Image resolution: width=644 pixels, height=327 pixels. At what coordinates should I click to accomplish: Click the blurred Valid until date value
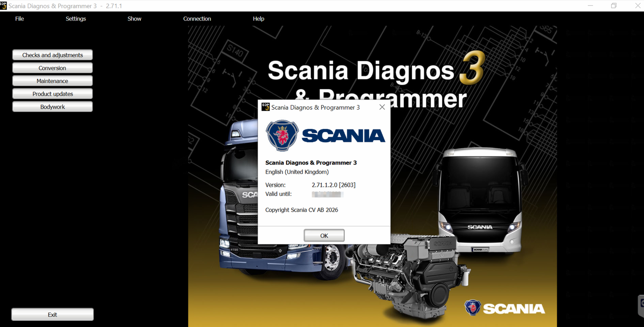[x=327, y=194]
